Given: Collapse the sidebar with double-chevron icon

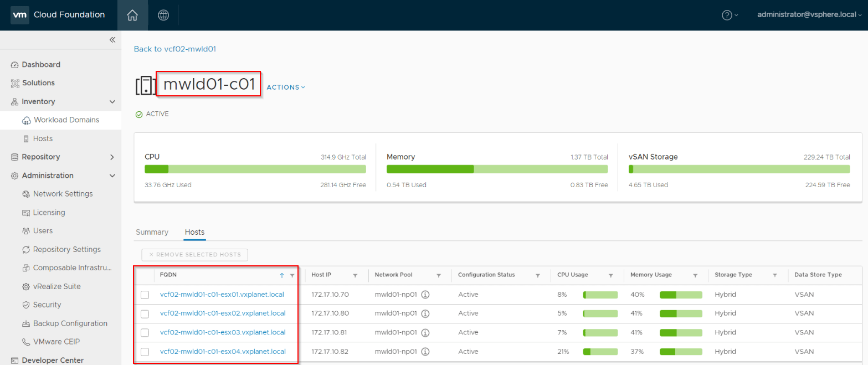Looking at the screenshot, I should [112, 40].
